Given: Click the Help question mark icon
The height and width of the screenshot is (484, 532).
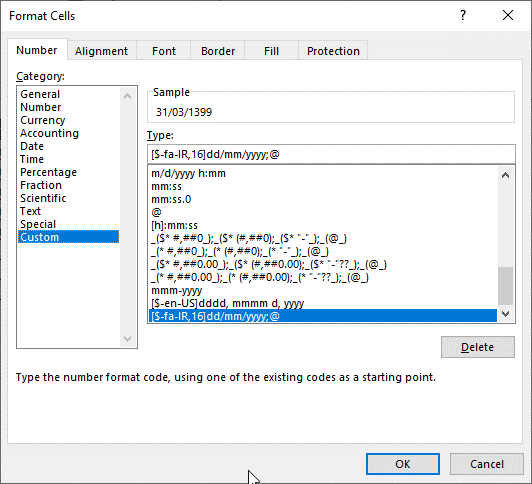Looking at the screenshot, I should click(x=463, y=15).
